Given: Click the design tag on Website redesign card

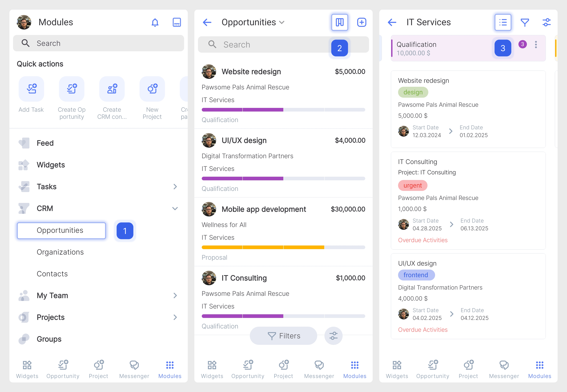Looking at the screenshot, I should (413, 92).
